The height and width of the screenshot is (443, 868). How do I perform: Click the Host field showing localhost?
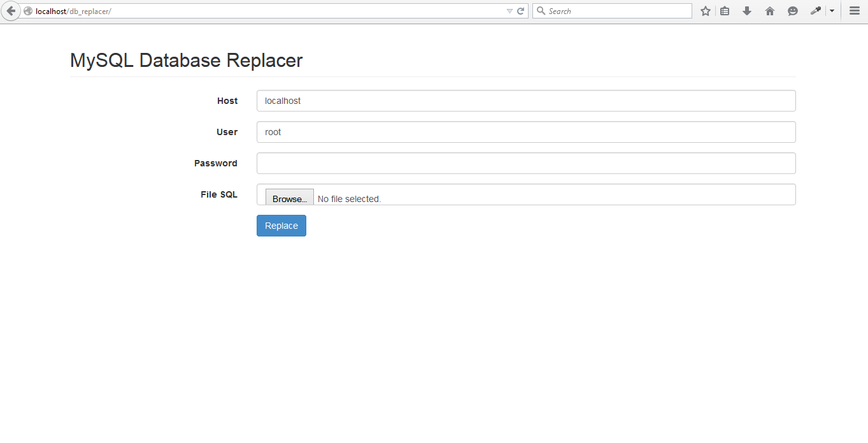click(x=525, y=100)
